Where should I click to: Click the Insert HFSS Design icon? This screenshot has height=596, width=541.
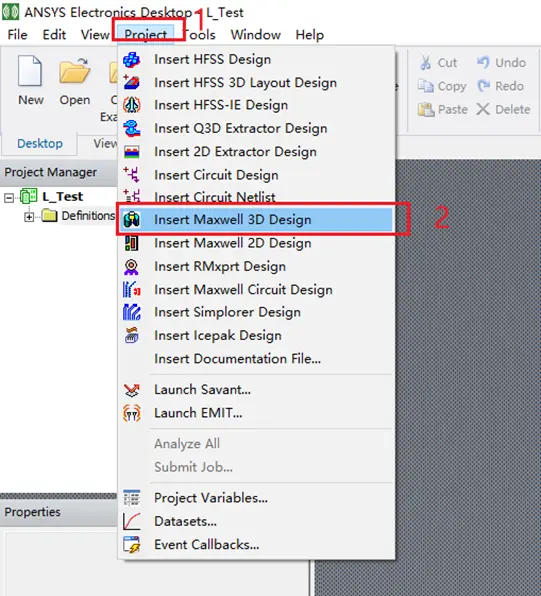(132, 60)
